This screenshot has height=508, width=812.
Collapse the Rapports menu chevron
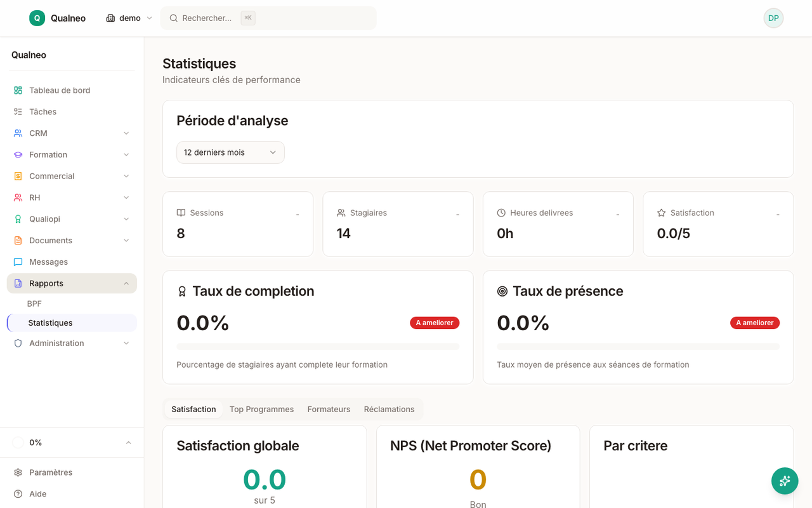click(x=126, y=283)
